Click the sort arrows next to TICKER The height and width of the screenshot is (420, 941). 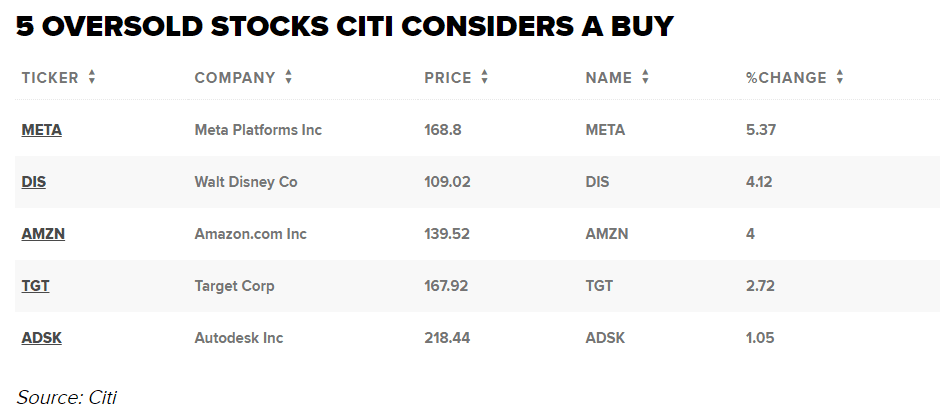pos(92,78)
